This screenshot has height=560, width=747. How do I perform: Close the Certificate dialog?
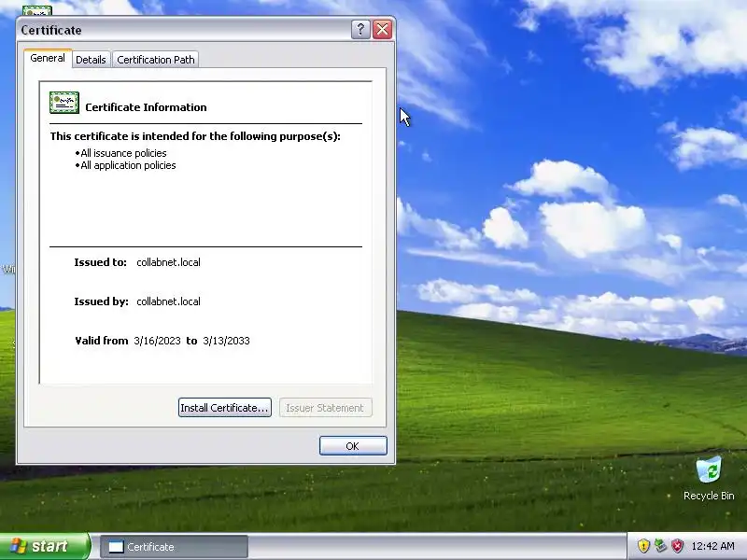pos(383,30)
